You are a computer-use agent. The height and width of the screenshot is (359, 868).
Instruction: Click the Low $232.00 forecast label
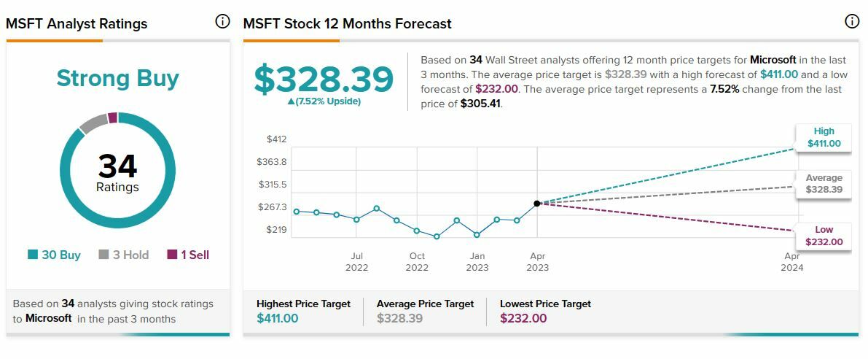pos(824,236)
